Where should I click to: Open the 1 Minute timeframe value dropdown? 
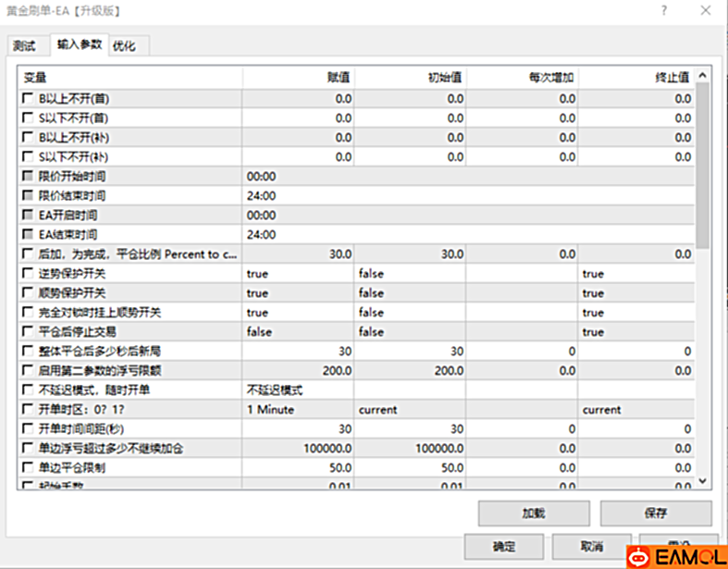pos(298,410)
